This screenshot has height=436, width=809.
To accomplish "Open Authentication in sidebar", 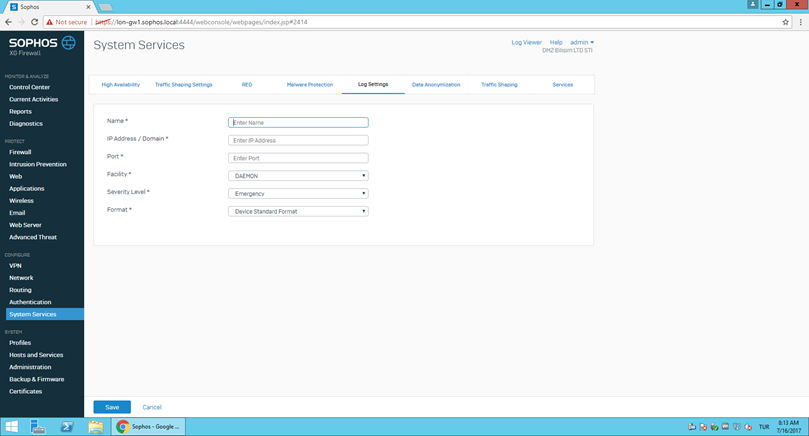I will click(x=30, y=302).
